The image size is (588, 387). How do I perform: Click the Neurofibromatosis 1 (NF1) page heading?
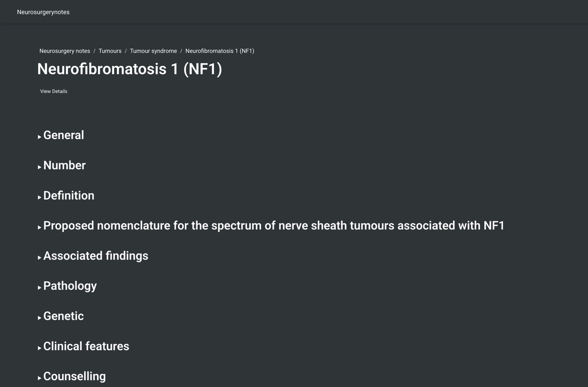coord(129,69)
